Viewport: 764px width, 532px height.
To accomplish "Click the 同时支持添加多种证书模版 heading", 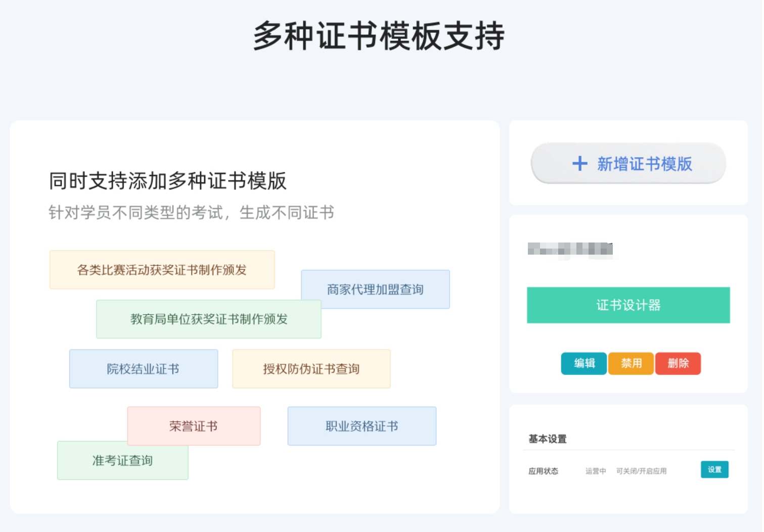I will click(167, 181).
